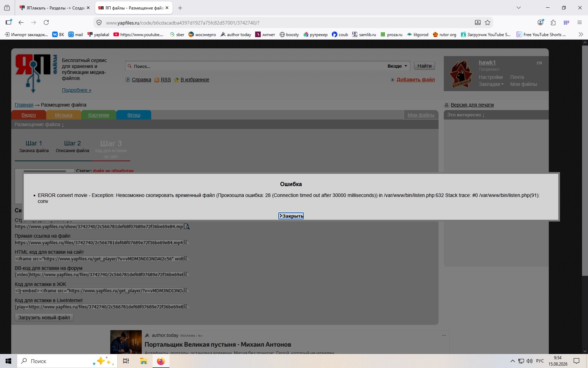Close the ЯПлакалъ Разделы tab
588x368 pixels.
pos(88,8)
